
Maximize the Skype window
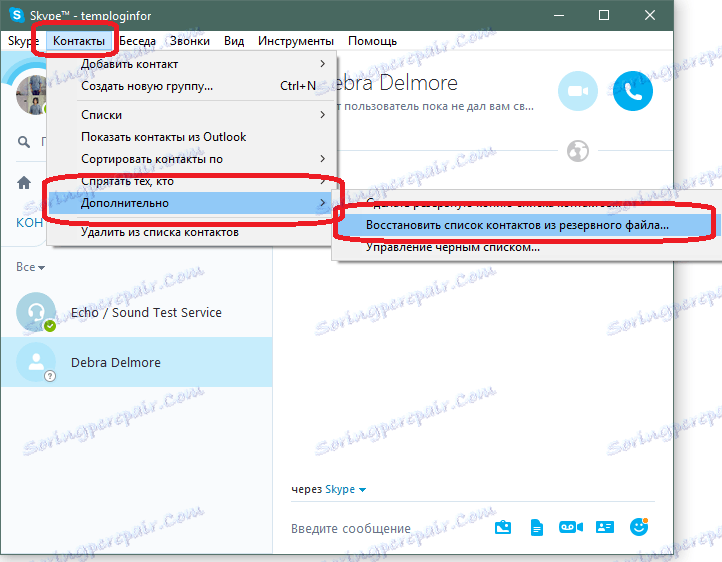(604, 15)
